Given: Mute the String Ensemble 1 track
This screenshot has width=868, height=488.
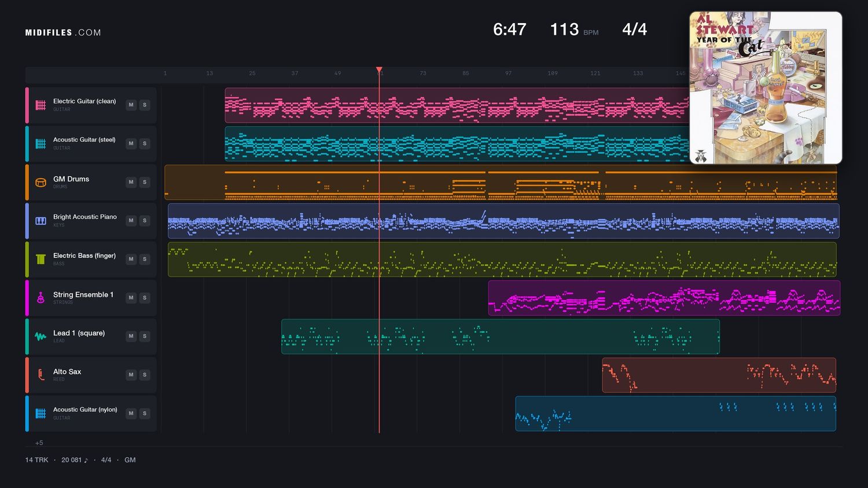Looking at the screenshot, I should click(x=131, y=298).
